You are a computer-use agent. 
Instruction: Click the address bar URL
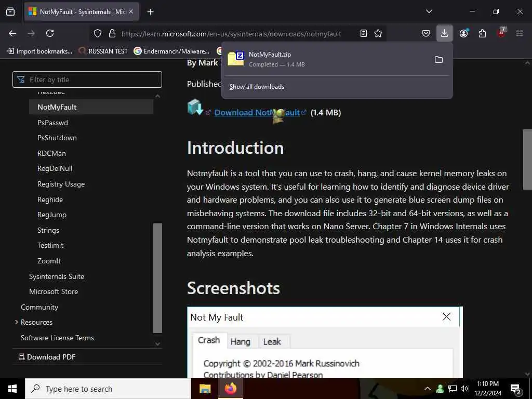(x=231, y=34)
